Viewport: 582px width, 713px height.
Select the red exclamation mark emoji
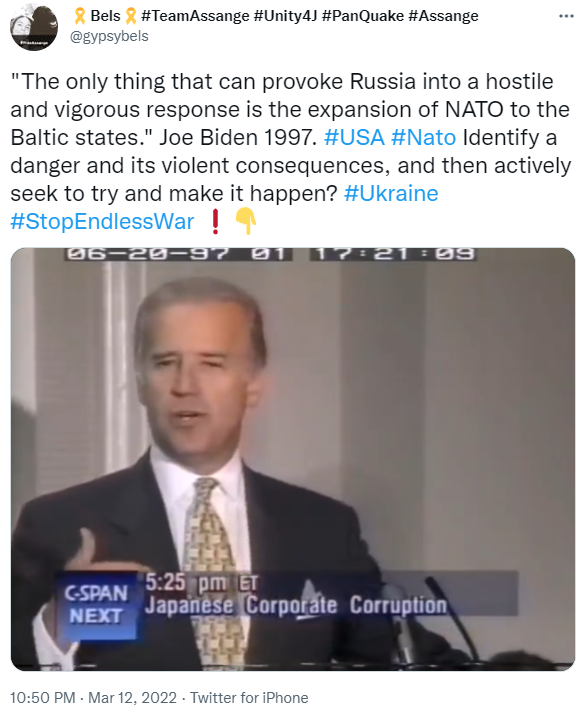(x=216, y=222)
